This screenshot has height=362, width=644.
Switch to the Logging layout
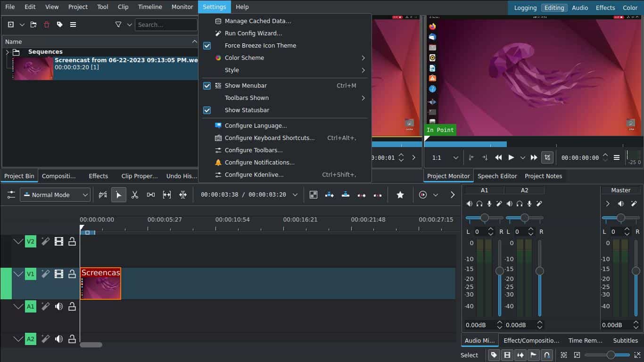[525, 8]
